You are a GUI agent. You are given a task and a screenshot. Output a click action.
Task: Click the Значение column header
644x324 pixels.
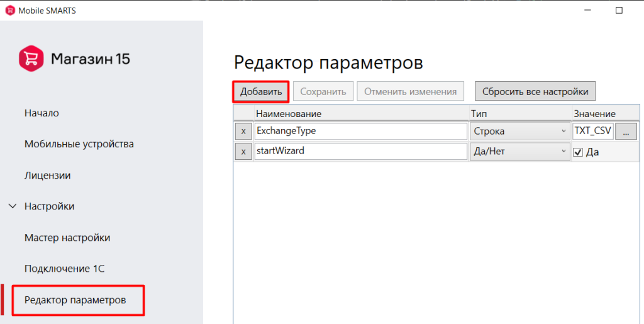coord(606,113)
